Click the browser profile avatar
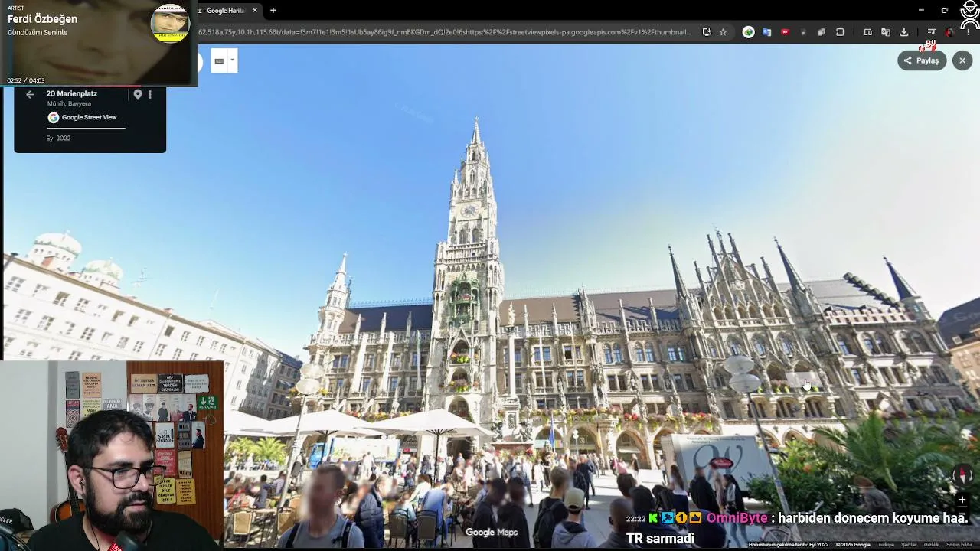This screenshot has width=980, height=551. point(949,32)
